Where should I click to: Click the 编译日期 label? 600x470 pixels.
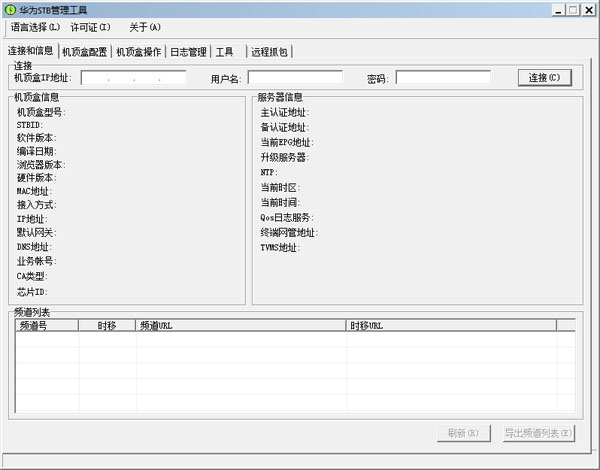tap(37, 151)
